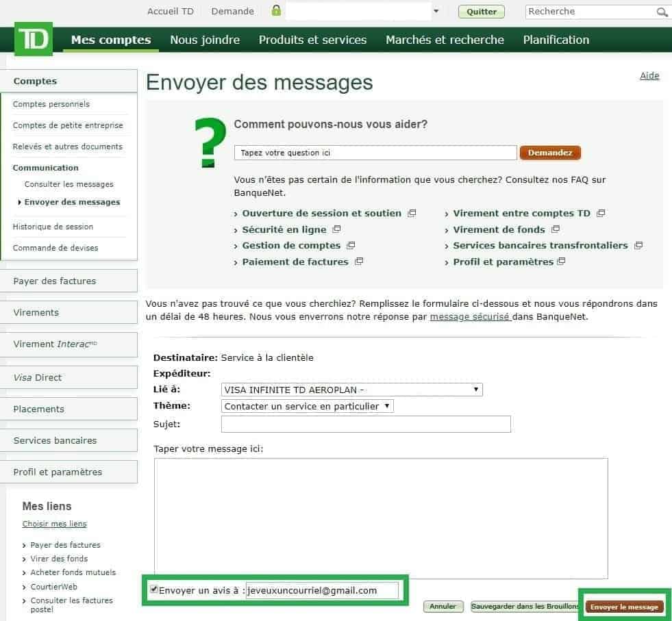Viewport: 672px width, 621px height.
Task: Click the green padlock security icon
Action: [277, 10]
